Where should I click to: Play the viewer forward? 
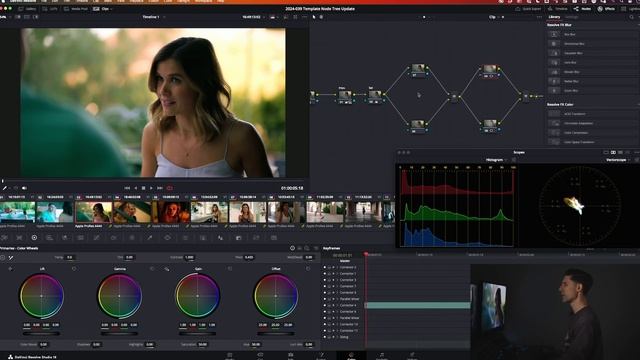[151, 188]
